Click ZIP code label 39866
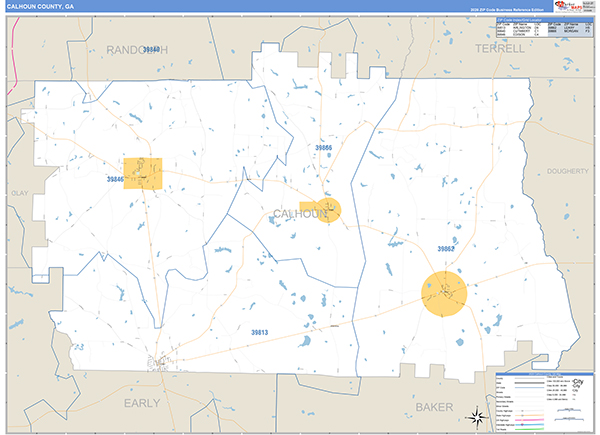The image size is (600, 435). (323, 147)
